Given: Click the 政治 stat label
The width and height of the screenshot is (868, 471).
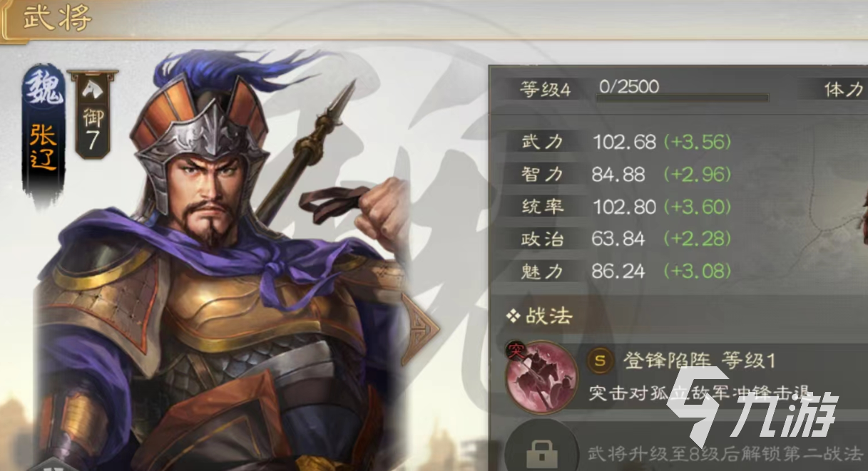Looking at the screenshot, I should 543,239.
